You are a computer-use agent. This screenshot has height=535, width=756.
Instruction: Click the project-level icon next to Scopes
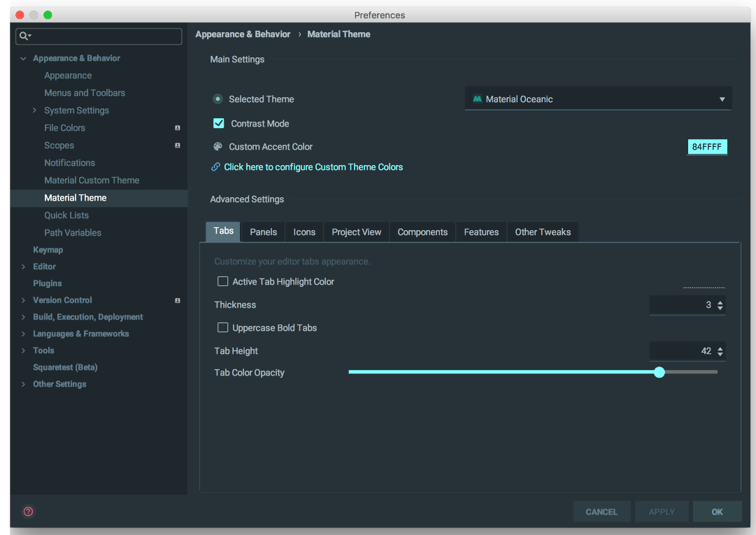pos(178,145)
